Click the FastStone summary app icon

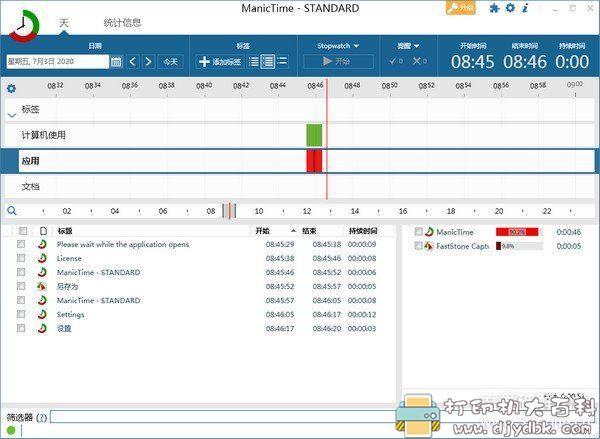coord(429,246)
